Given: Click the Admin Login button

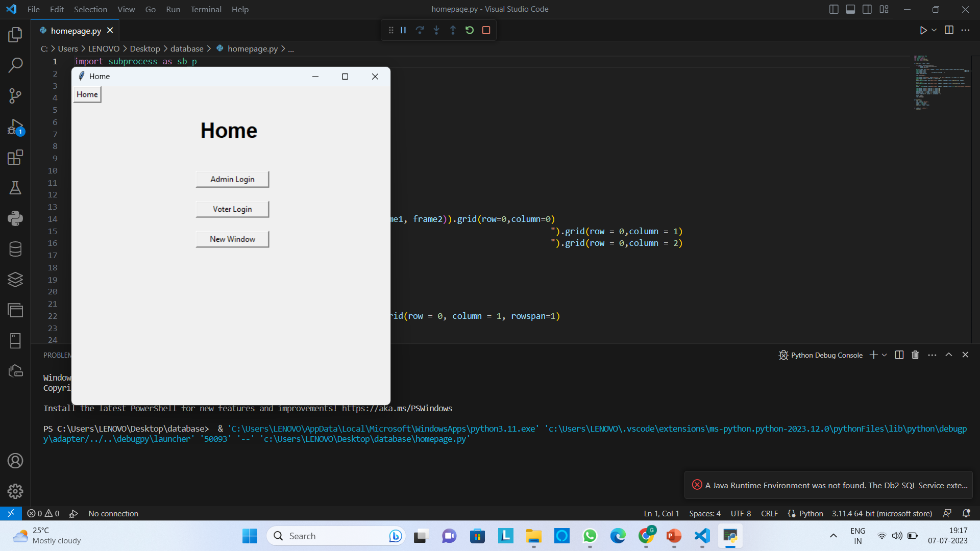Looking at the screenshot, I should click(x=232, y=179).
